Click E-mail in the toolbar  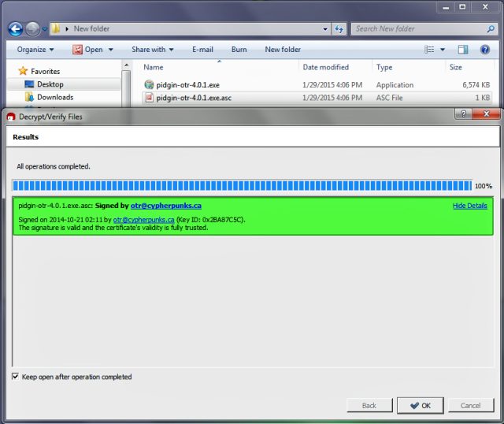[x=203, y=50]
